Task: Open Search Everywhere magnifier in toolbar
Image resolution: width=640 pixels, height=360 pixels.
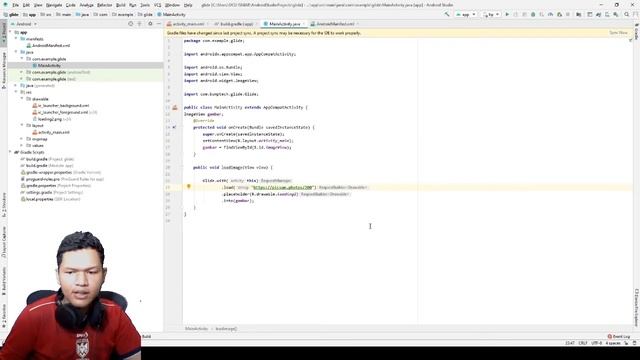Action: coord(627,14)
